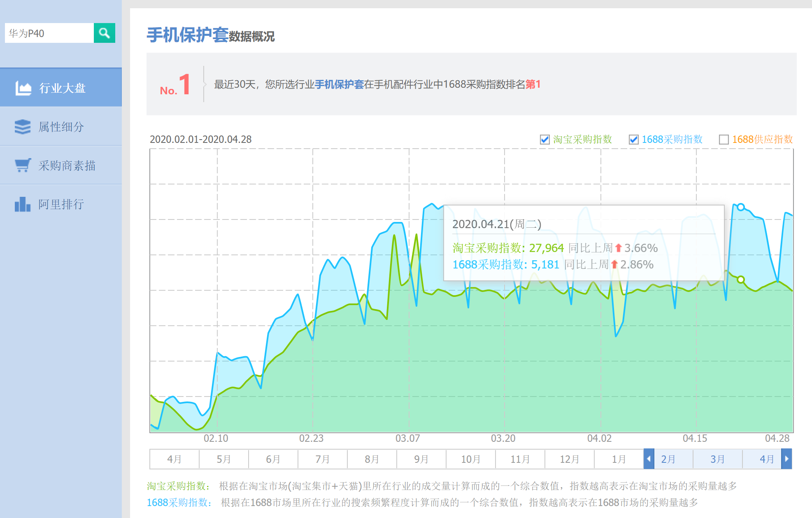Click the green data point marker on the 淘宝 line
Screen dimensions: 812x518
click(x=741, y=280)
